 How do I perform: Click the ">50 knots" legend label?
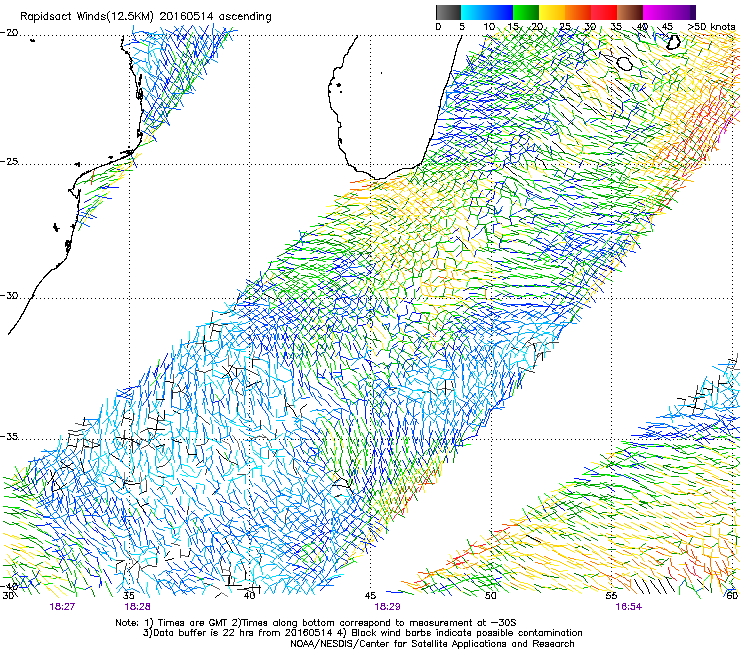click(x=711, y=27)
